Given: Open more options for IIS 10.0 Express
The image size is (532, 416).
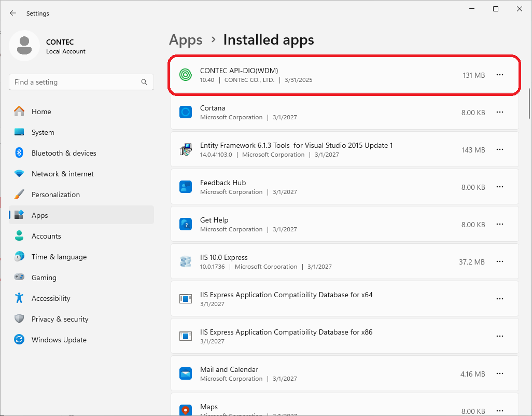Looking at the screenshot, I should tap(500, 261).
